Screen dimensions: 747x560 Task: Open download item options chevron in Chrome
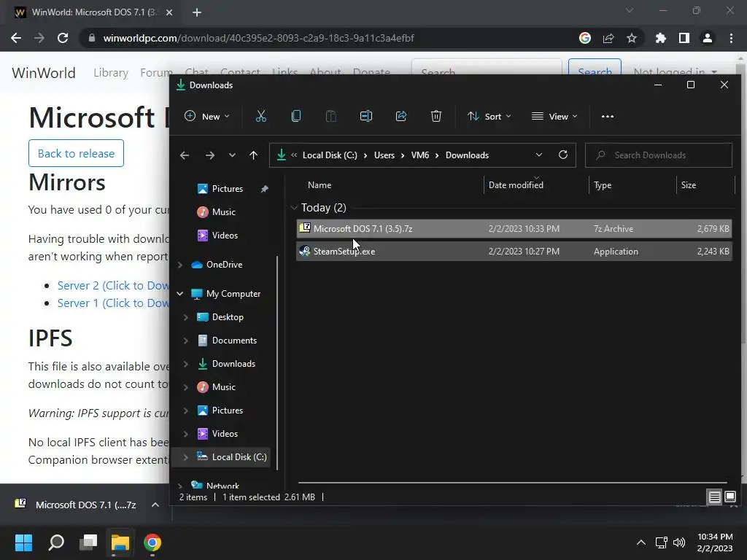(x=155, y=505)
